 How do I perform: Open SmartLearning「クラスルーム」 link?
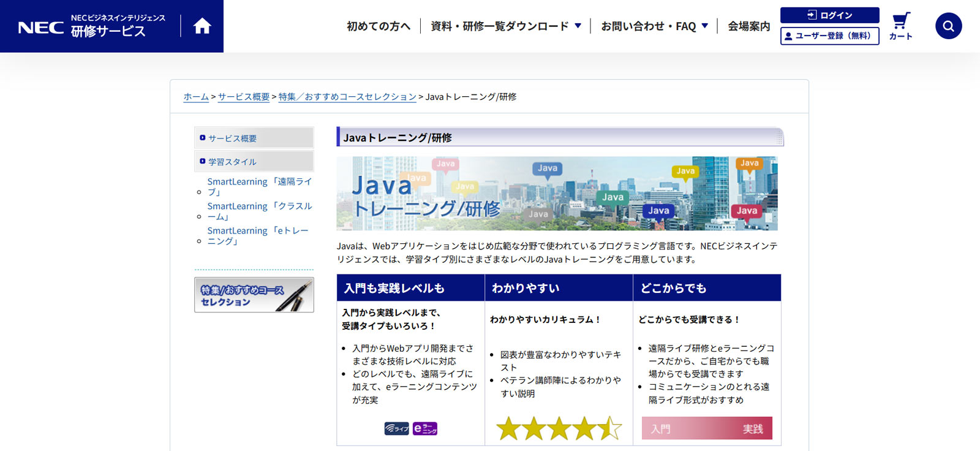click(x=260, y=211)
